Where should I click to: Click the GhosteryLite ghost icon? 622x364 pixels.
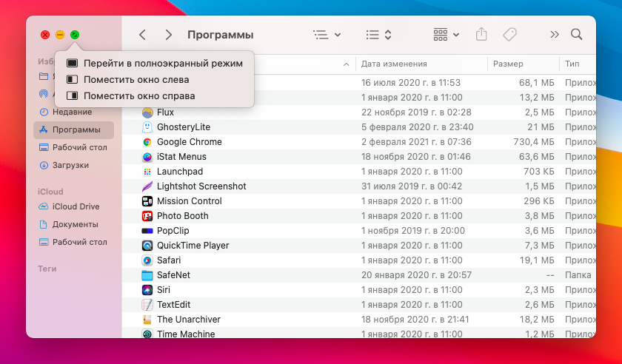click(147, 127)
